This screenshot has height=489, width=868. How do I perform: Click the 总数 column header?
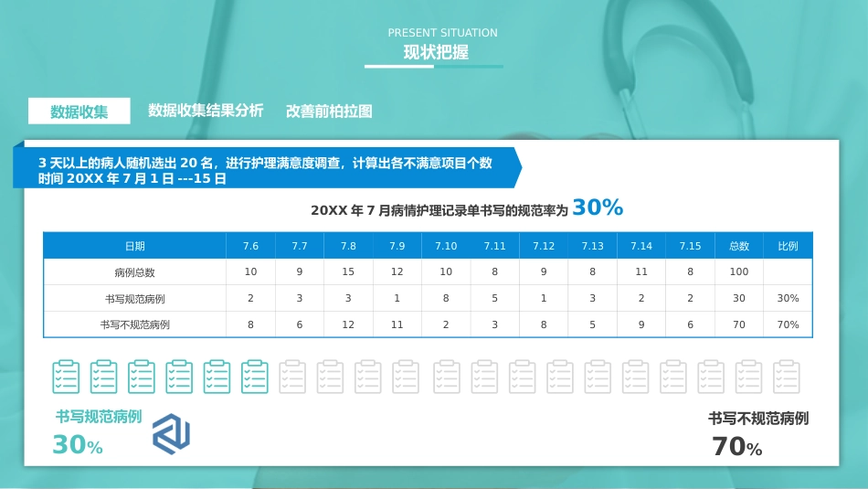[739, 246]
